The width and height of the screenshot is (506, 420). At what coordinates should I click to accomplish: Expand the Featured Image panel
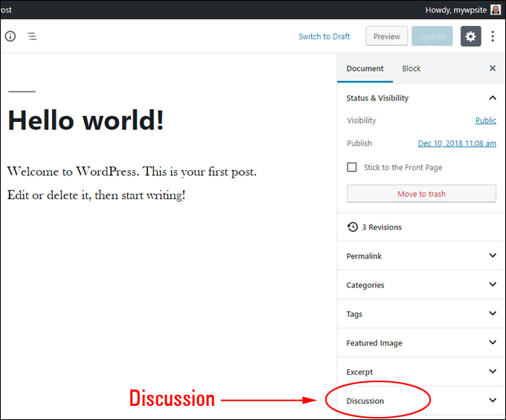click(x=493, y=342)
